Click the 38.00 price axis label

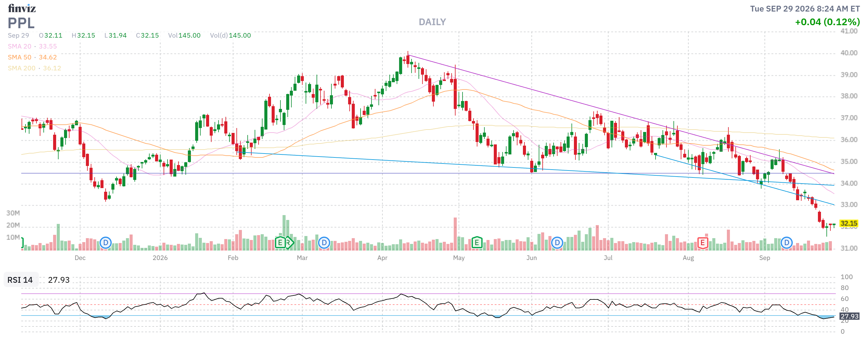(x=849, y=96)
